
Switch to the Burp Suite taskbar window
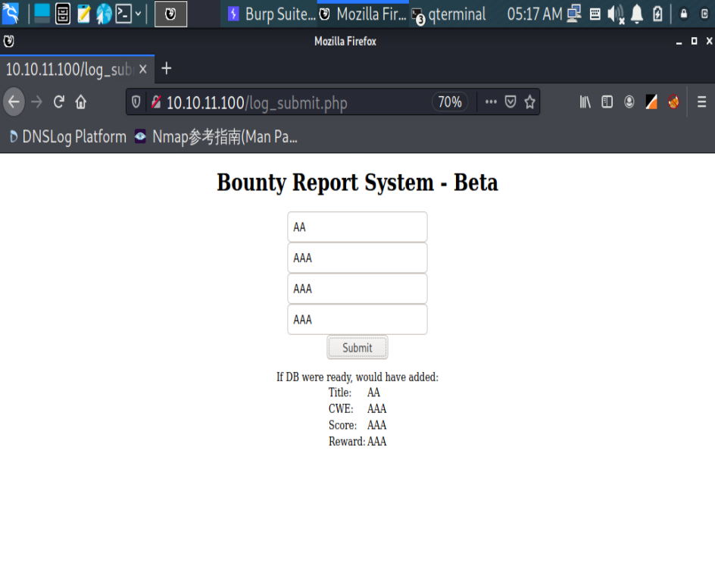271,14
